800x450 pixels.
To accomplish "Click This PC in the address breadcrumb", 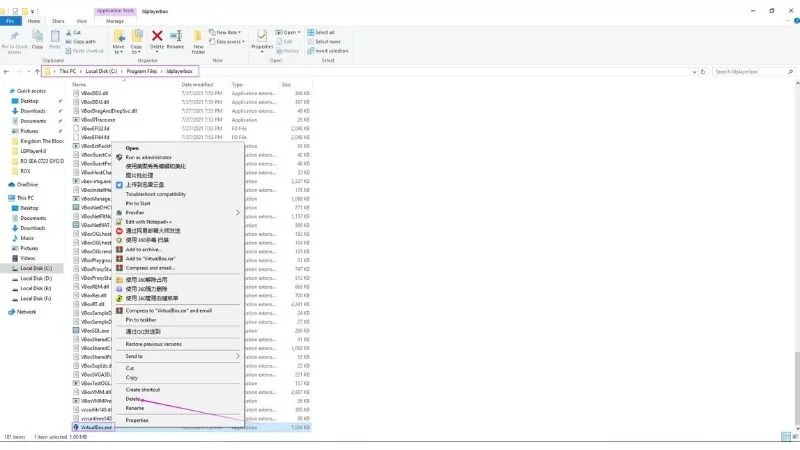I will coord(67,71).
